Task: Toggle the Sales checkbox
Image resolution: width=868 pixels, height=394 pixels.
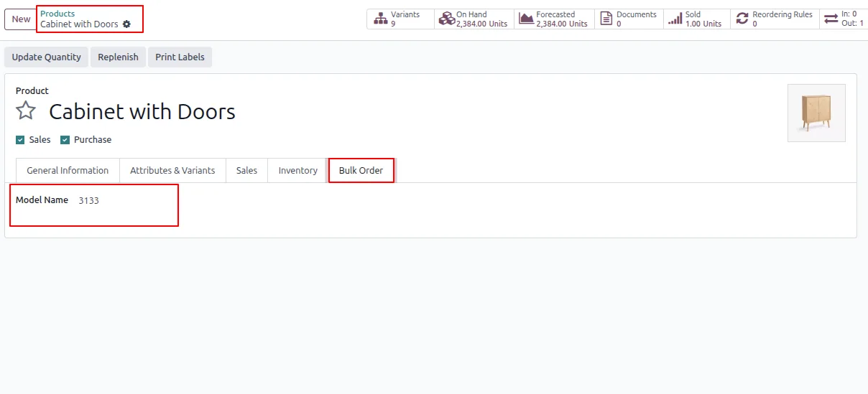Action: (x=20, y=140)
